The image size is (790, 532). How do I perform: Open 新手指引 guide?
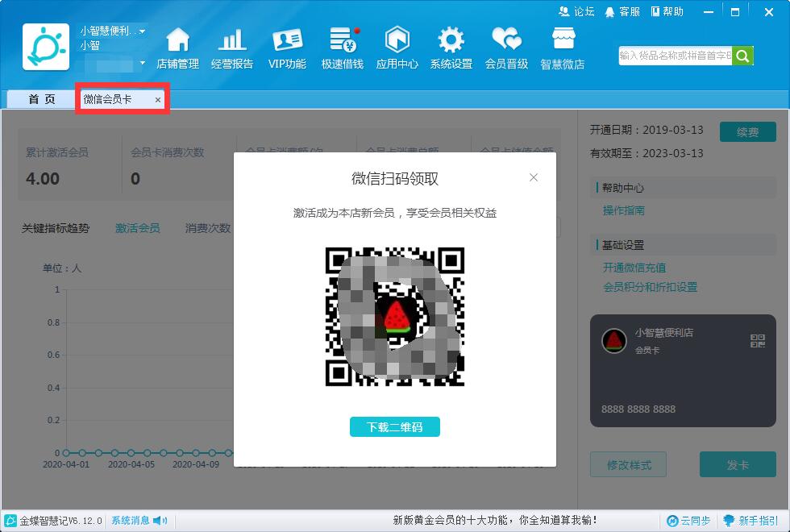(x=750, y=521)
